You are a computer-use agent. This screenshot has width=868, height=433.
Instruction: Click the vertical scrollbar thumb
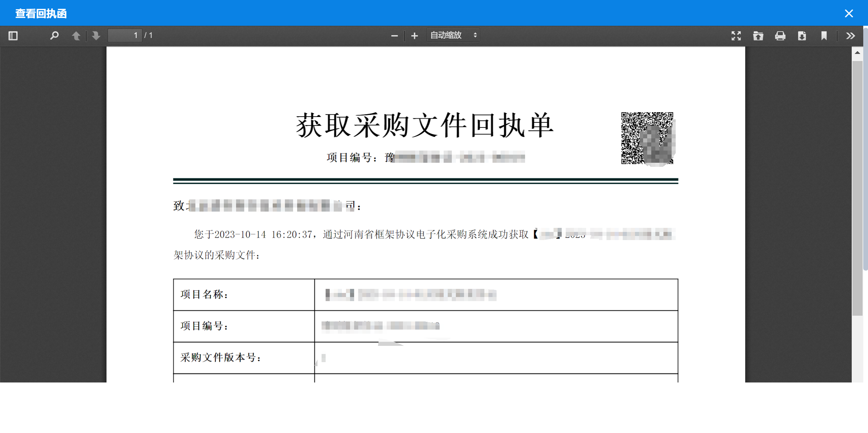tap(857, 188)
